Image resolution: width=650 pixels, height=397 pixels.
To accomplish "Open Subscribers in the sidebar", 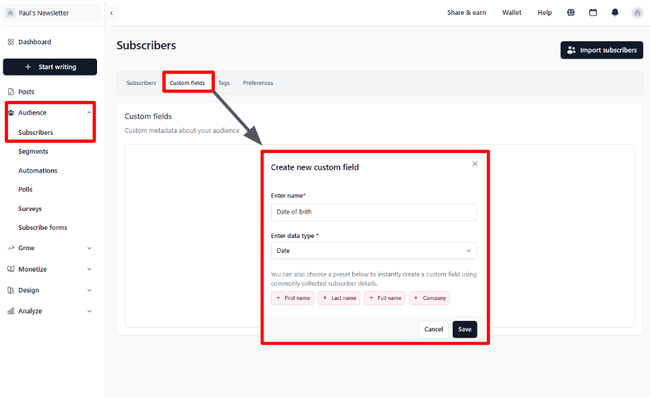I will coord(36,133).
